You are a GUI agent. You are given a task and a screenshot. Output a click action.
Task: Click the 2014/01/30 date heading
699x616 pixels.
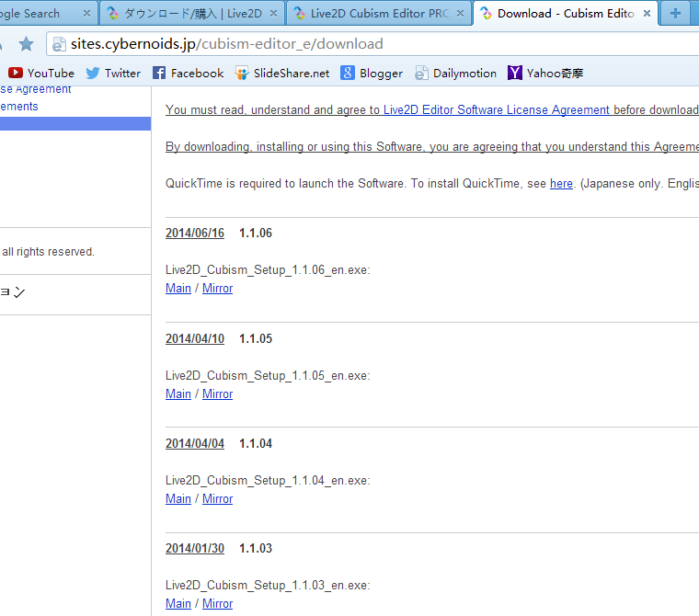coord(195,548)
